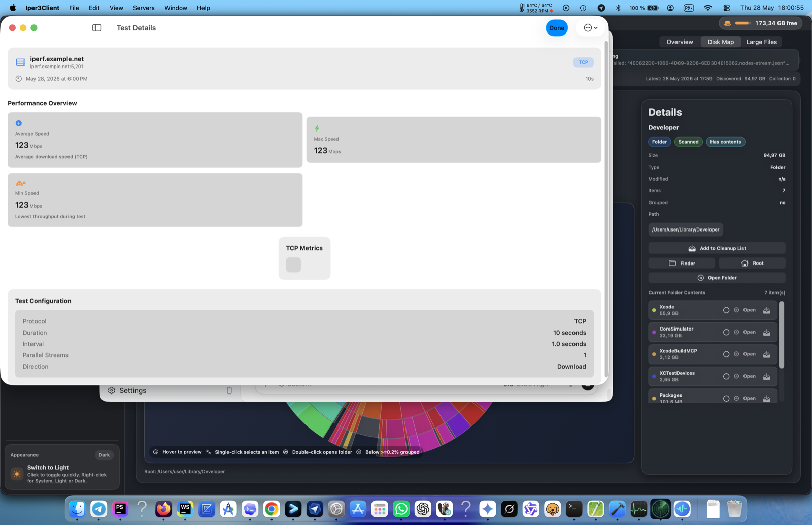Open the File menu
The image size is (812, 525).
tap(74, 8)
